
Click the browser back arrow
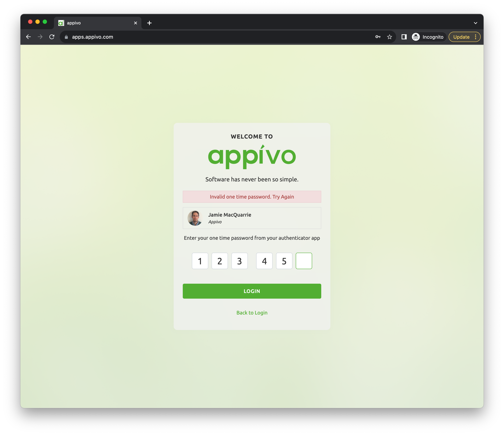[x=28, y=37]
